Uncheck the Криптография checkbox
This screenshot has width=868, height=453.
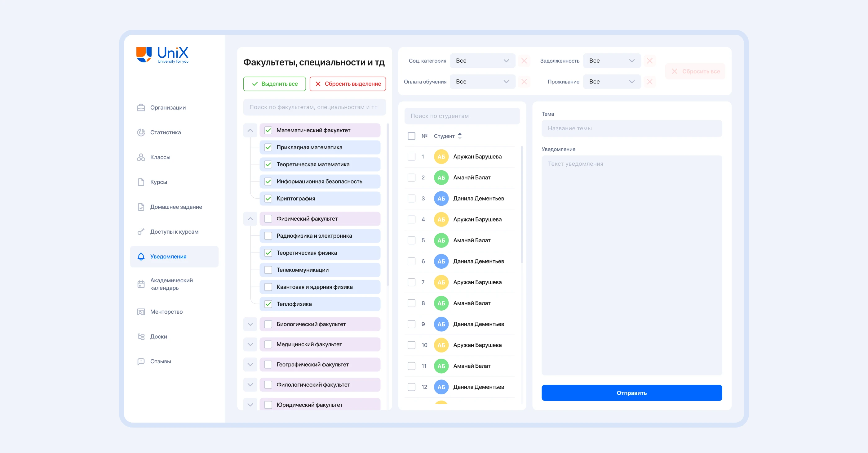[x=268, y=198]
